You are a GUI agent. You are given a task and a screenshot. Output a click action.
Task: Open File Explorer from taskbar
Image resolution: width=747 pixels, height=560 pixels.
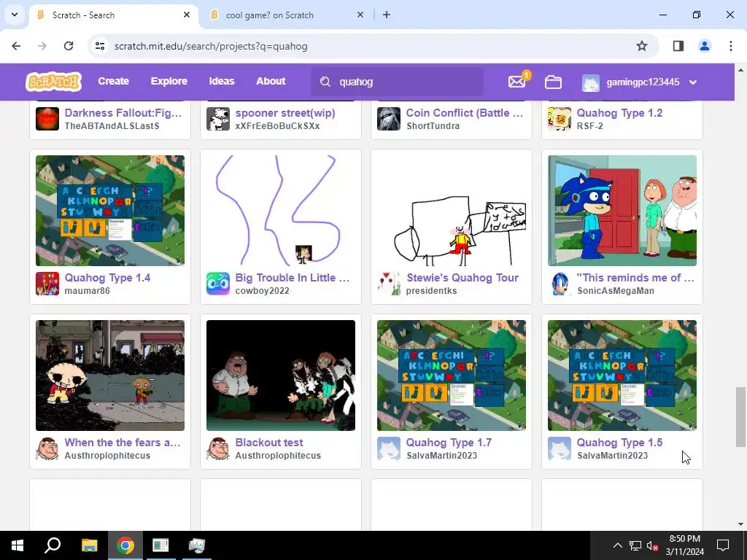89,545
